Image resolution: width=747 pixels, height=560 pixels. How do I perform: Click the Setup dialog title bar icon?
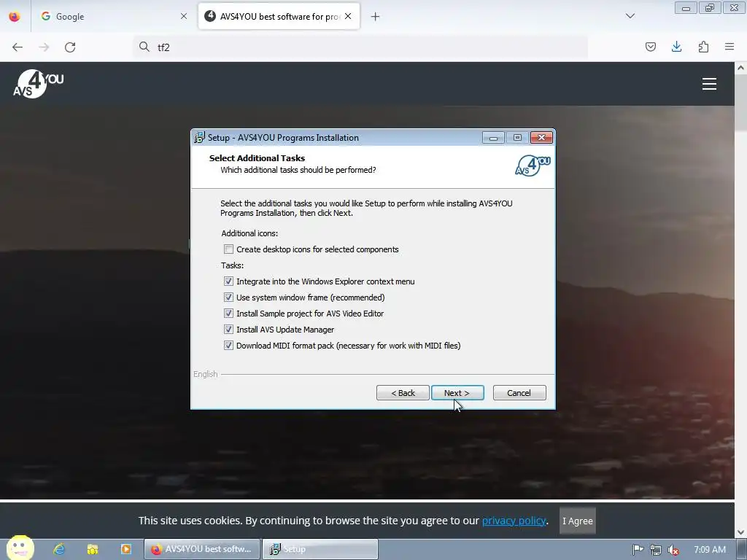pos(199,138)
